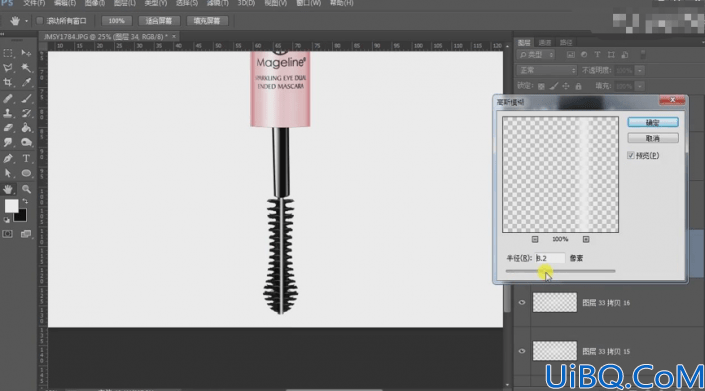Filter layers by adjustment layer icon
Viewport: 705px width, 391px height.
coord(584,55)
